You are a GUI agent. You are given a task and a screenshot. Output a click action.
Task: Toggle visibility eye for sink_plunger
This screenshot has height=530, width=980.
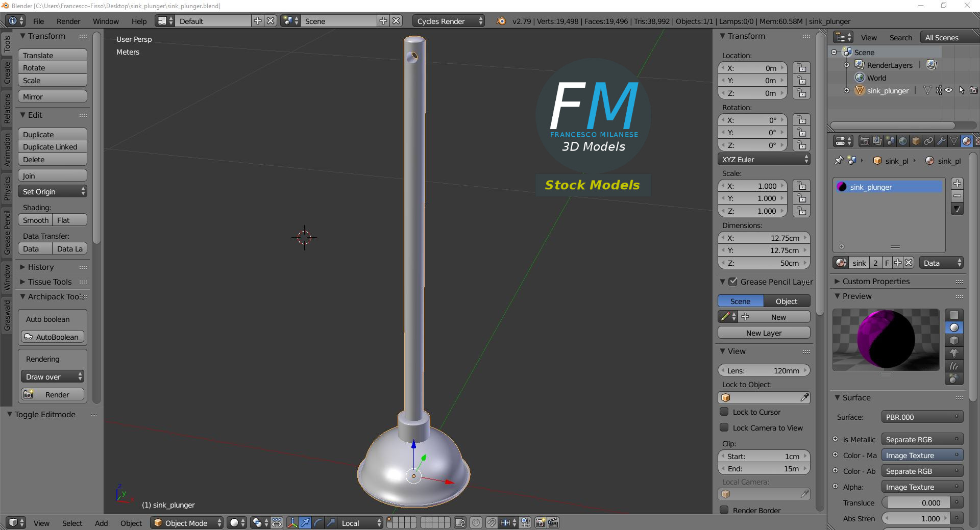[949, 90]
